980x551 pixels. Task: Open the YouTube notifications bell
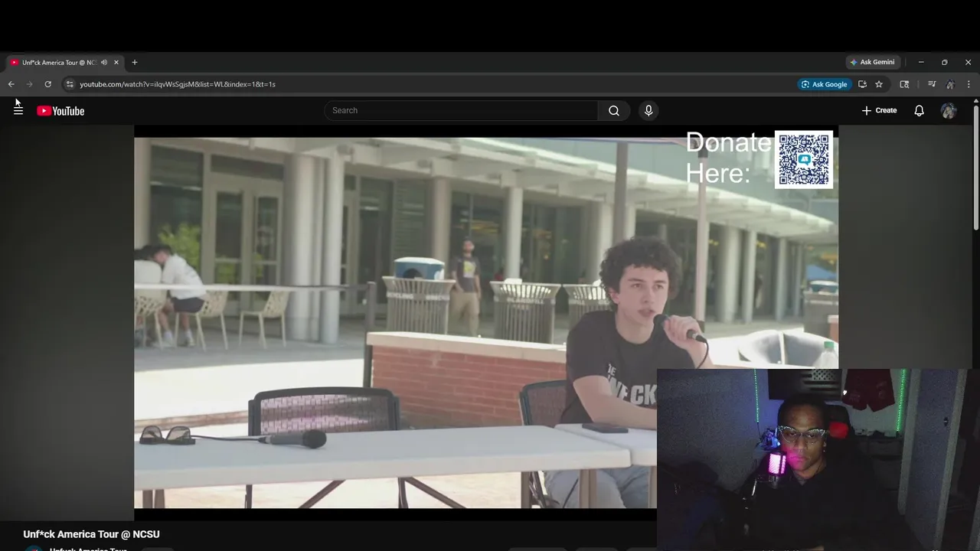click(x=919, y=110)
